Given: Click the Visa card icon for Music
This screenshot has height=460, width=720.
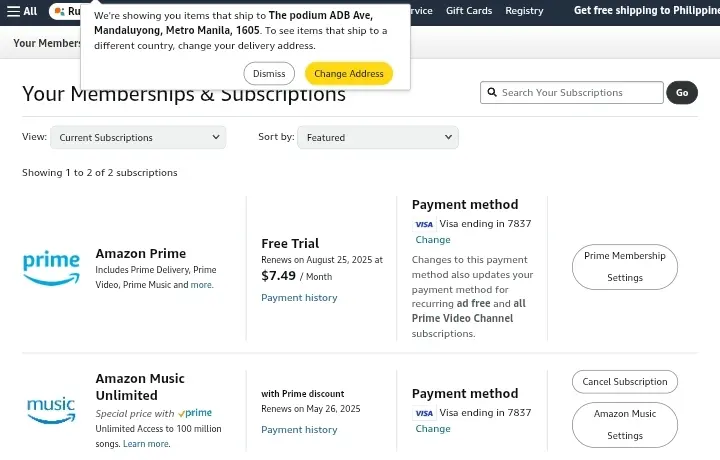Looking at the screenshot, I should pos(424,413).
